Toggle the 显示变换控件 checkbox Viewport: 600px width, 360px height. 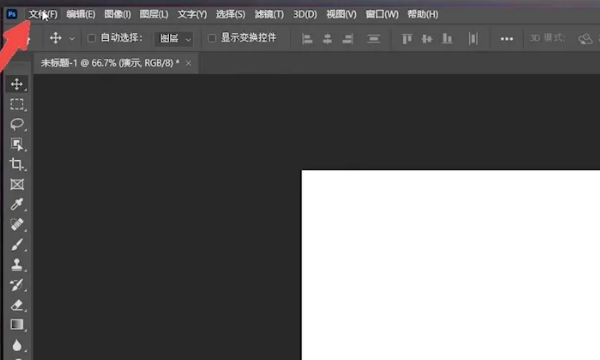pos(212,38)
